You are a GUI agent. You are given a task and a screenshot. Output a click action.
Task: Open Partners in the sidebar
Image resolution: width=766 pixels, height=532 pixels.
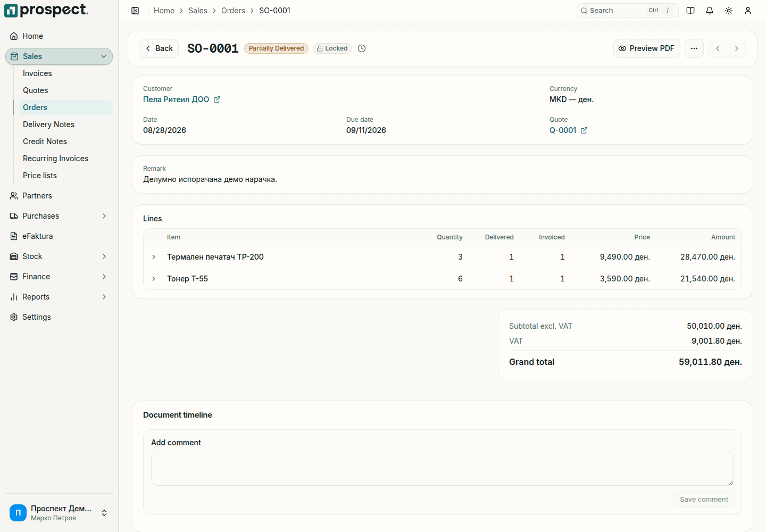pos(59,196)
